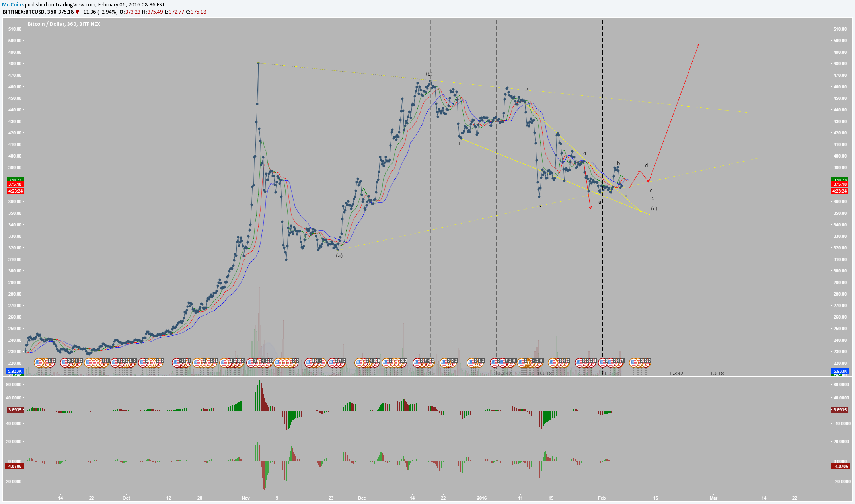Click the 3.6935 indicator value on right axis
The height and width of the screenshot is (504, 855).
[839, 410]
